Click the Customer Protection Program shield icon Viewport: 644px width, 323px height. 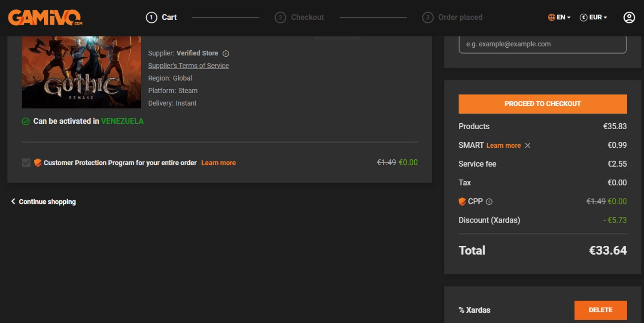coord(38,163)
